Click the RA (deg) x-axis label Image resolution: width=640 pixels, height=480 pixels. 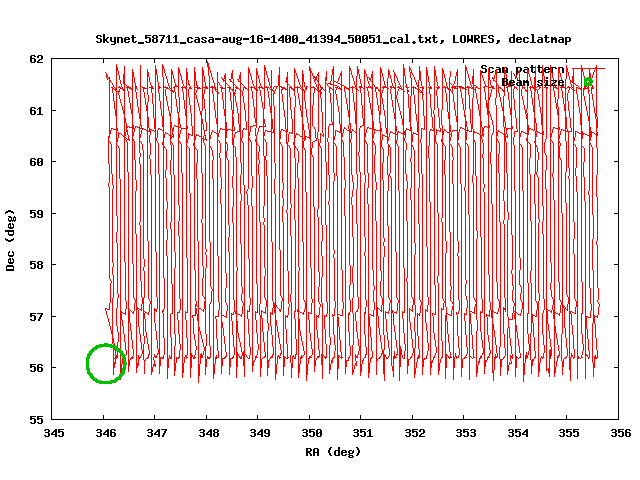click(332, 452)
